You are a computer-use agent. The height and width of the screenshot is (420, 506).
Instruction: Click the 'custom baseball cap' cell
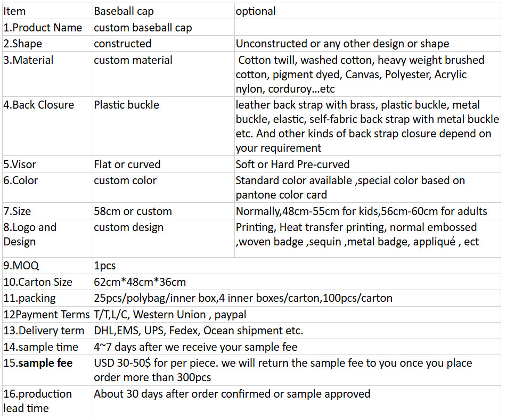point(143,28)
